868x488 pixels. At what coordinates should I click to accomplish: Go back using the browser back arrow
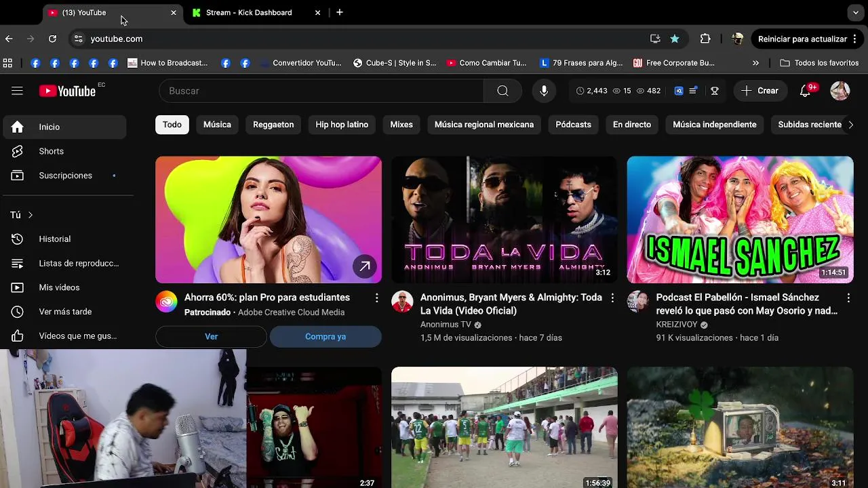[9, 39]
